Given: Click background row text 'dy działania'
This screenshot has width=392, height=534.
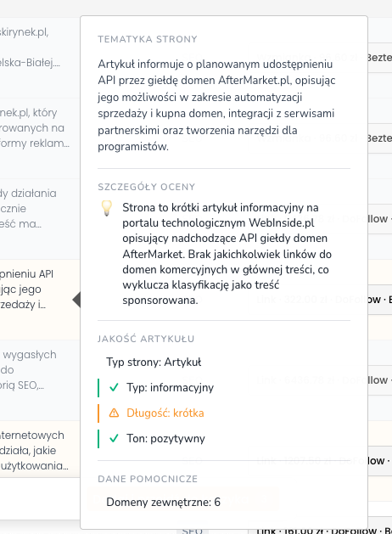Looking at the screenshot, I should pyautogui.click(x=28, y=193).
